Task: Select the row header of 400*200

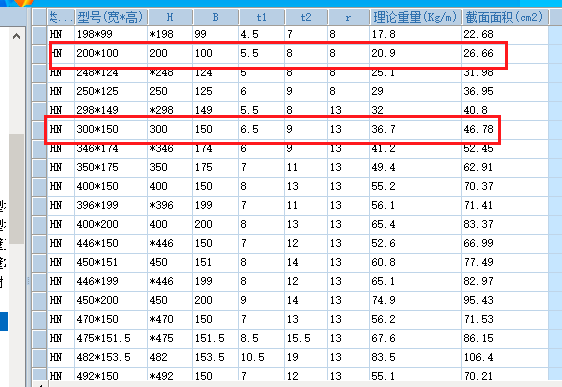Action: 39,224
